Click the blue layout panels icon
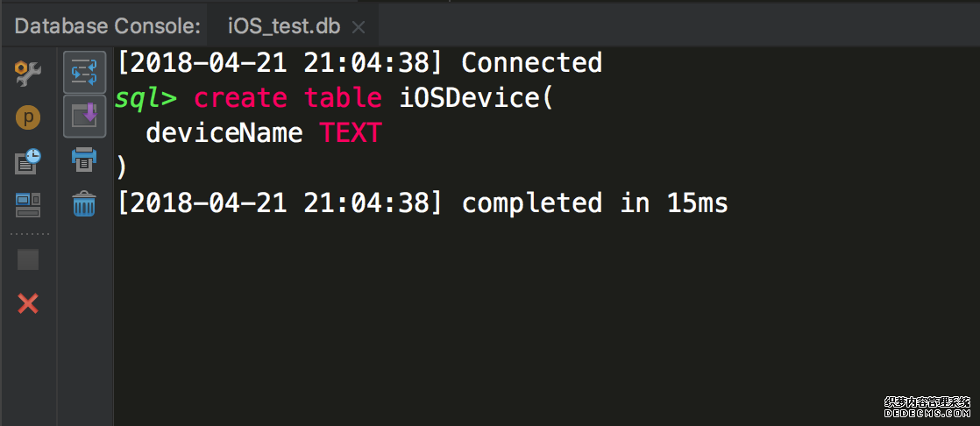This screenshot has width=980, height=426. (28, 205)
